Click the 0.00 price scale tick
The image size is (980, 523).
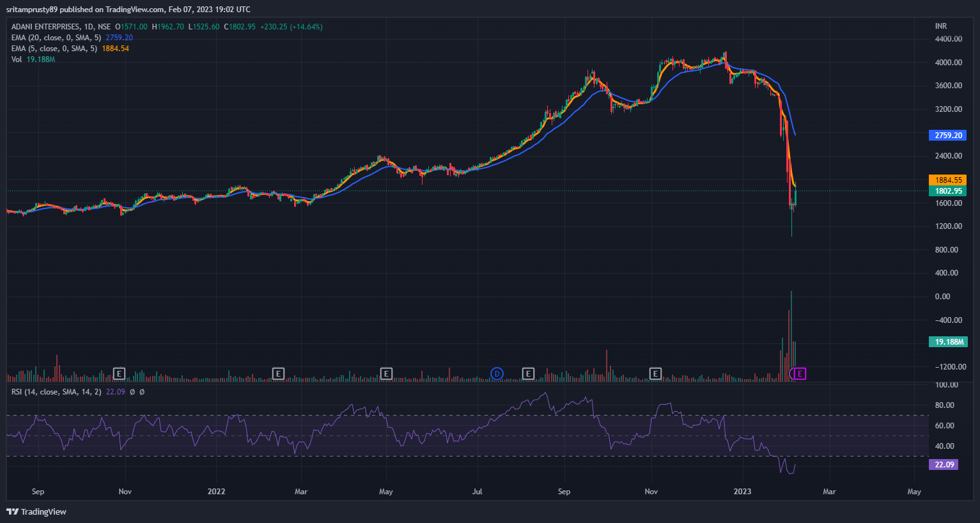pos(942,297)
